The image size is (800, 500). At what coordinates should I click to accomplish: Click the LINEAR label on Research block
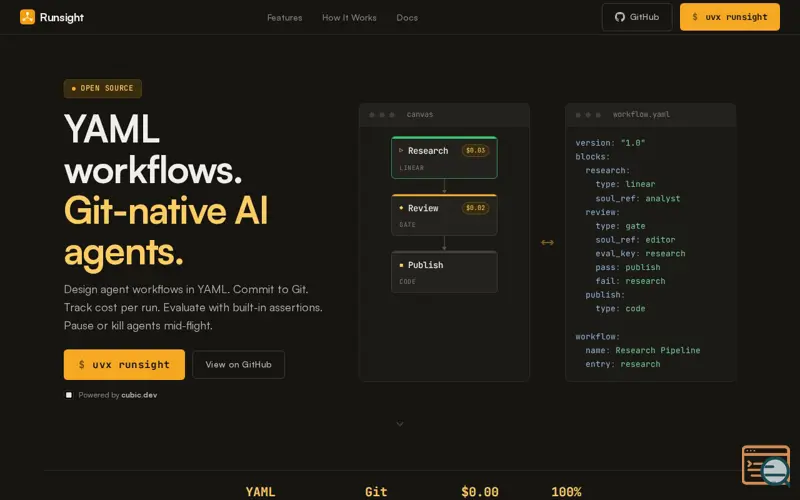point(412,168)
